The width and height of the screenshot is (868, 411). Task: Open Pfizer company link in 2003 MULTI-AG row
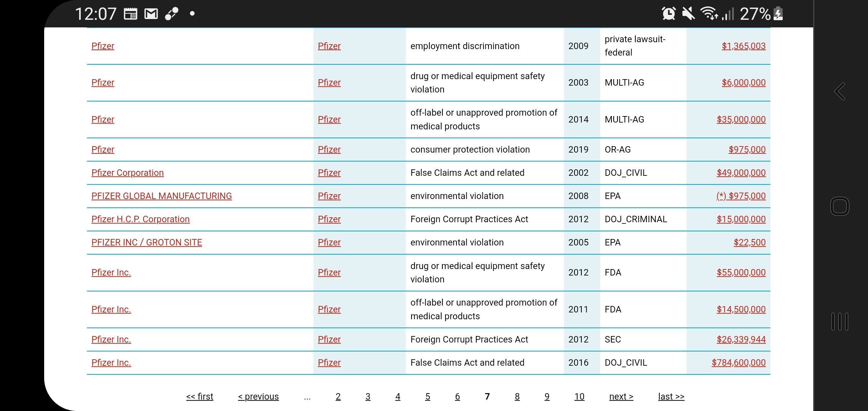[103, 83]
